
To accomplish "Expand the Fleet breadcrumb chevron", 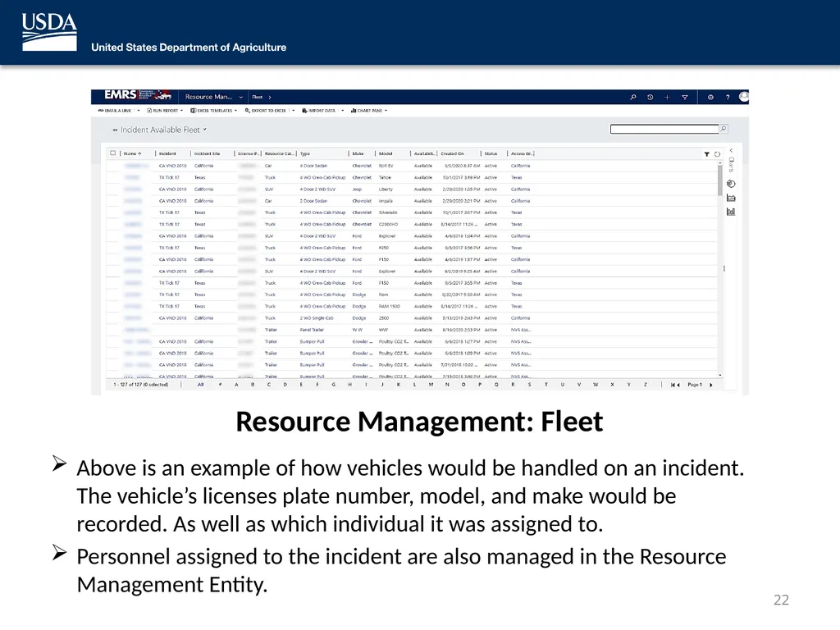I will point(270,97).
